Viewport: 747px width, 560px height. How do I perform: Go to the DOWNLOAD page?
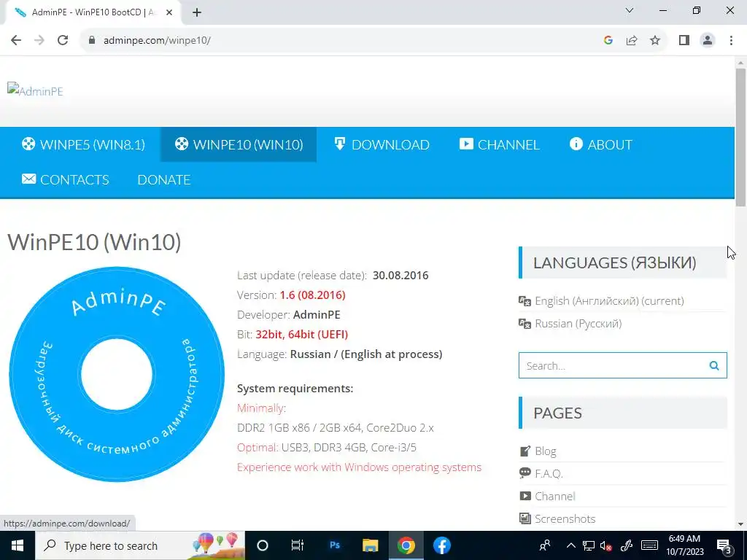(x=382, y=144)
